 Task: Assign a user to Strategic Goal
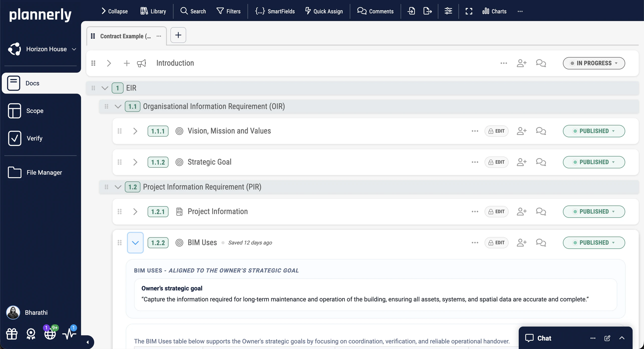521,162
